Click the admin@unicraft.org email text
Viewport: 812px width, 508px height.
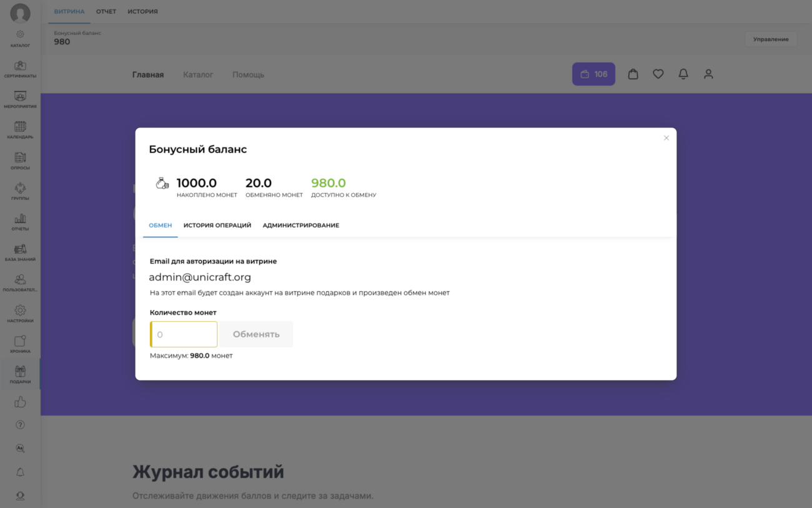pyautogui.click(x=200, y=277)
